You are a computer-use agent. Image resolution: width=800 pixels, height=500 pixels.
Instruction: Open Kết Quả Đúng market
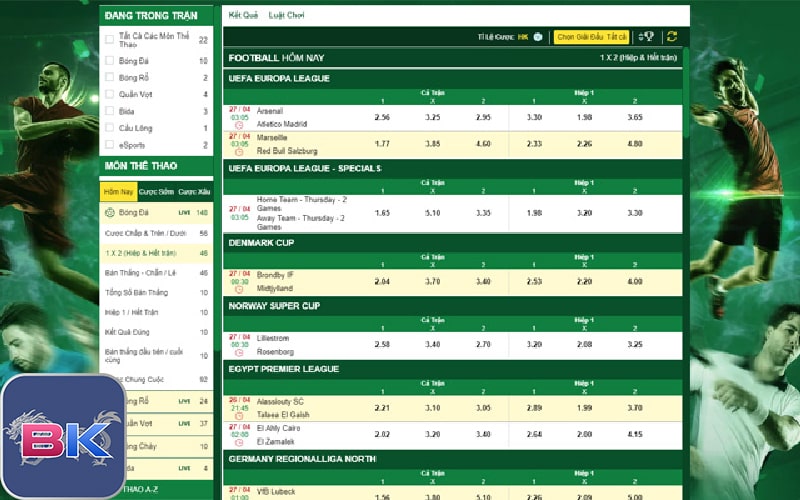(x=156, y=332)
